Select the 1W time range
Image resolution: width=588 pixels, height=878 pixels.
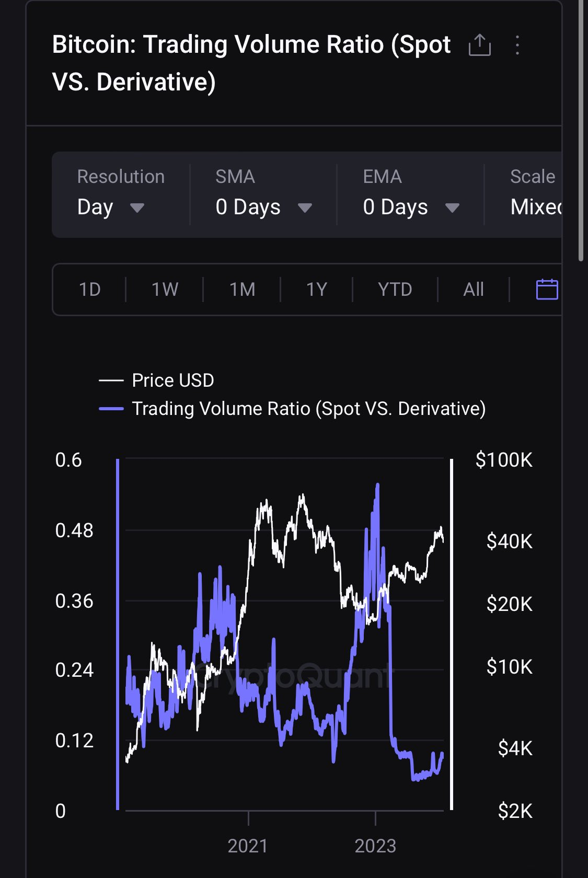tap(165, 289)
